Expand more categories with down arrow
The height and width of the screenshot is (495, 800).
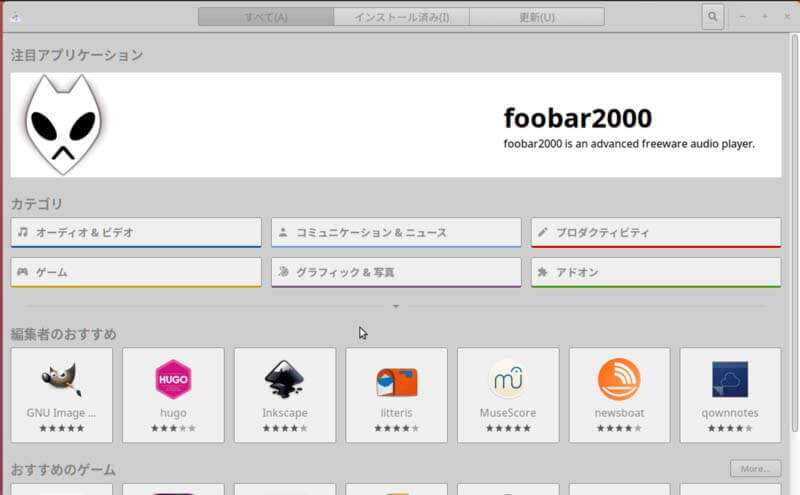pyautogui.click(x=396, y=306)
